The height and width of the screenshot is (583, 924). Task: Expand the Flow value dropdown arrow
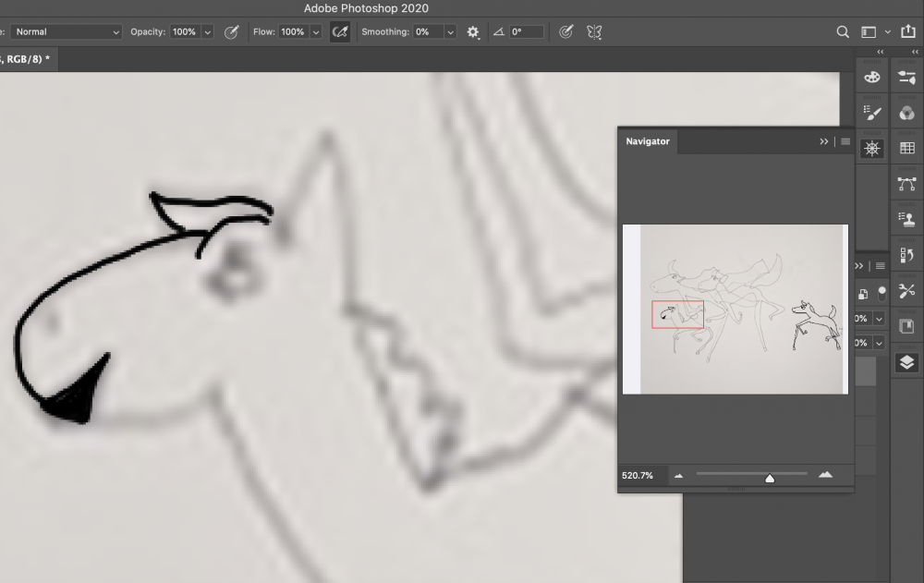coord(316,31)
